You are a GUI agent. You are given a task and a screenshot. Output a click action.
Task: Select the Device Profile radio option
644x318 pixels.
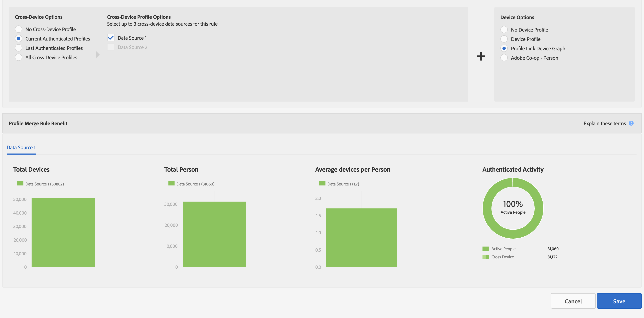point(504,39)
